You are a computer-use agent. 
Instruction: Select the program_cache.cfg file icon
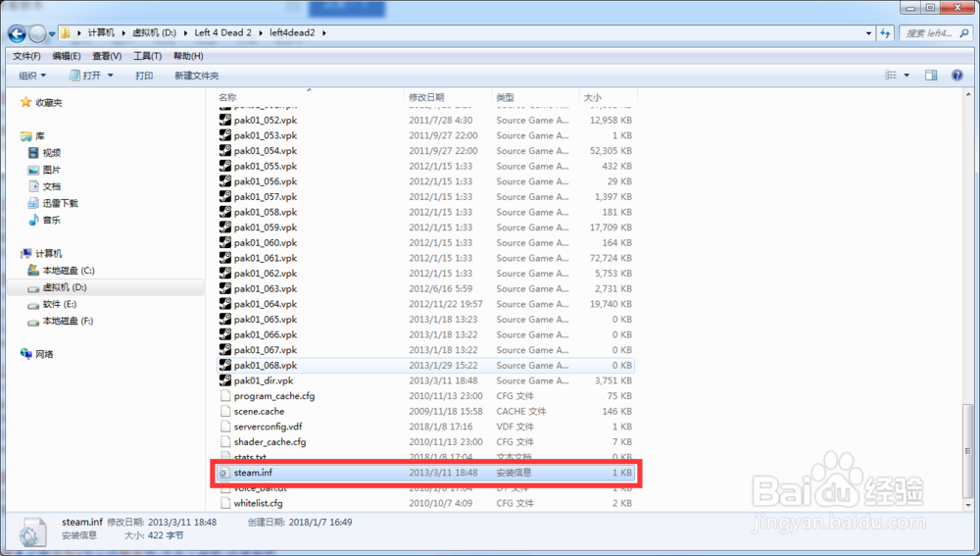coord(225,395)
